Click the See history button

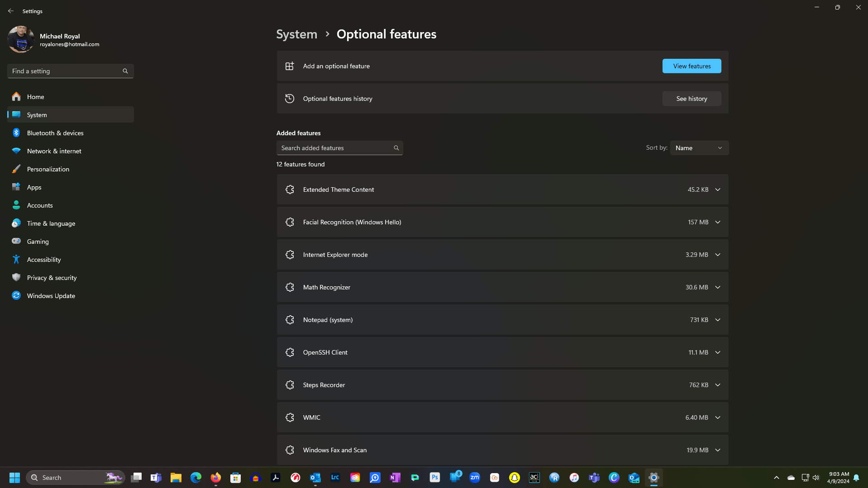coord(692,99)
